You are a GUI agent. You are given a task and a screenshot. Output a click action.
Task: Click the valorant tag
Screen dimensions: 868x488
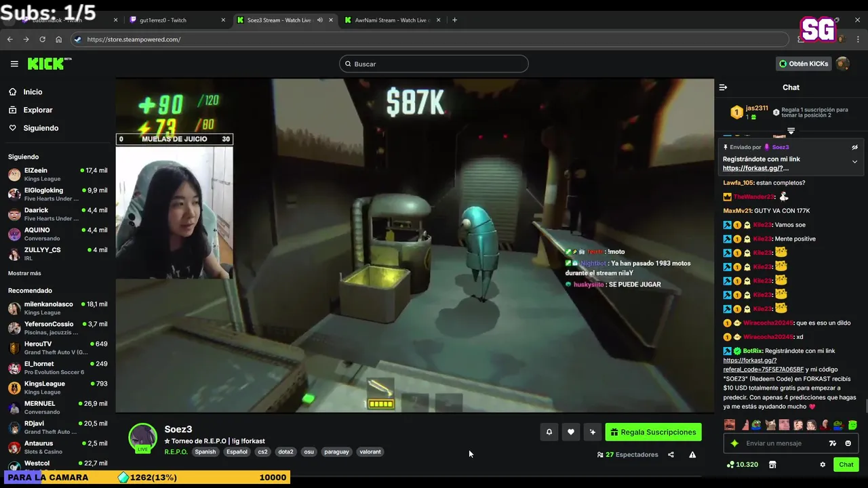click(370, 452)
